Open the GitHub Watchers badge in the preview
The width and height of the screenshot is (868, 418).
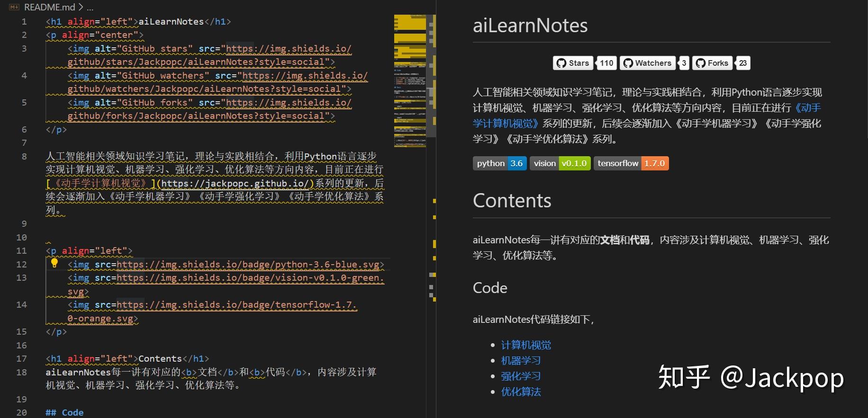(x=648, y=63)
